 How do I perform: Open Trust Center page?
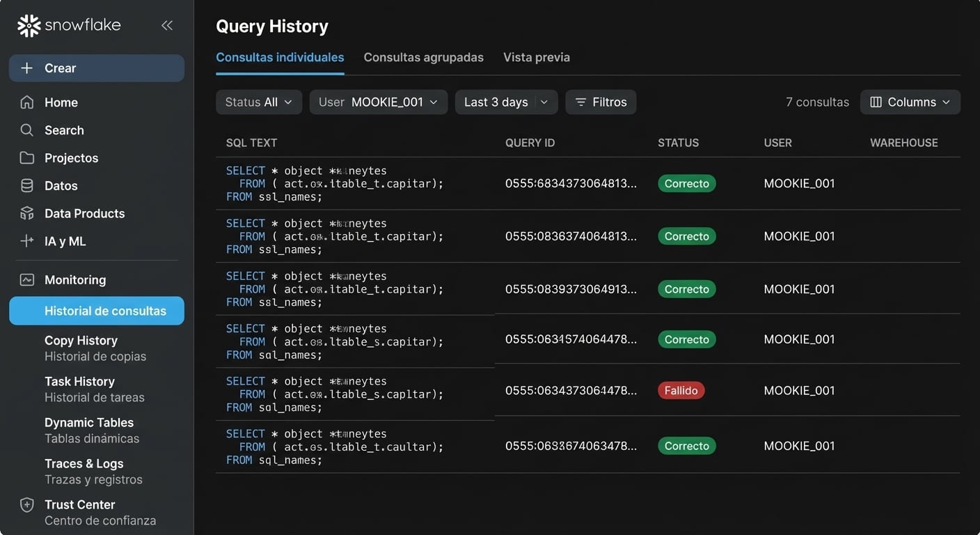pos(100,513)
